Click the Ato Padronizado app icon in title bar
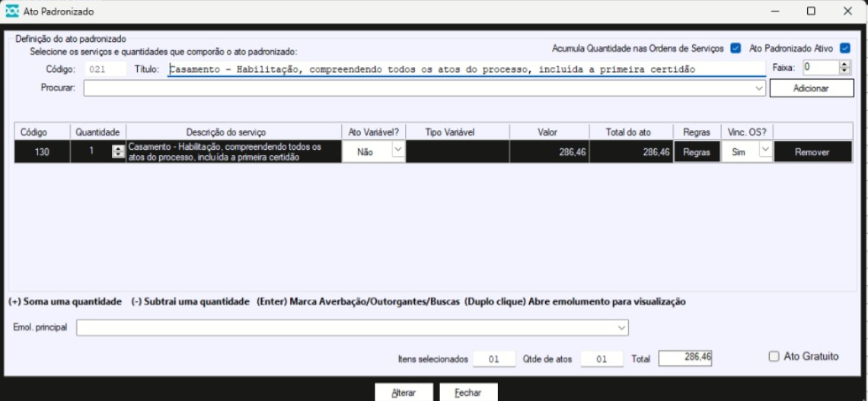Viewport: 868px width, 401px height. pos(12,11)
